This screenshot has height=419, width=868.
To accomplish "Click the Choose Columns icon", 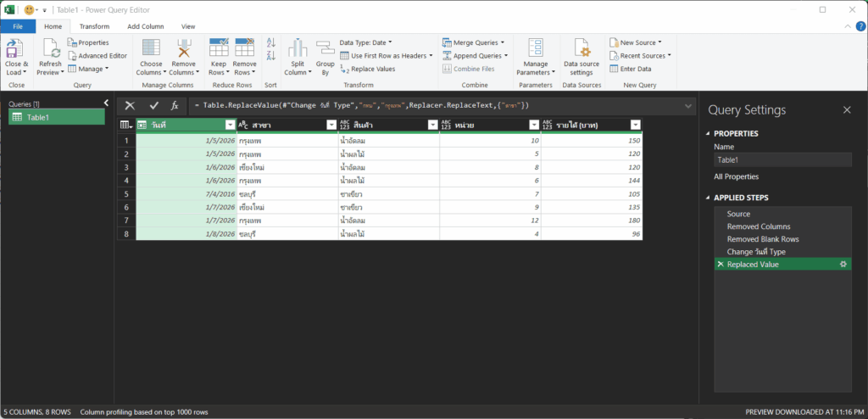I will point(151,48).
